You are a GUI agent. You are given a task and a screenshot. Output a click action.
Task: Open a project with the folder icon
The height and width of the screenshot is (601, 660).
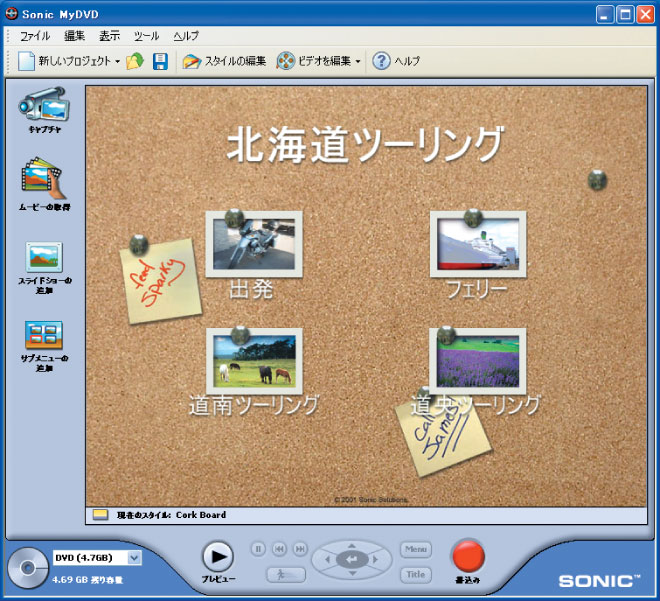135,62
